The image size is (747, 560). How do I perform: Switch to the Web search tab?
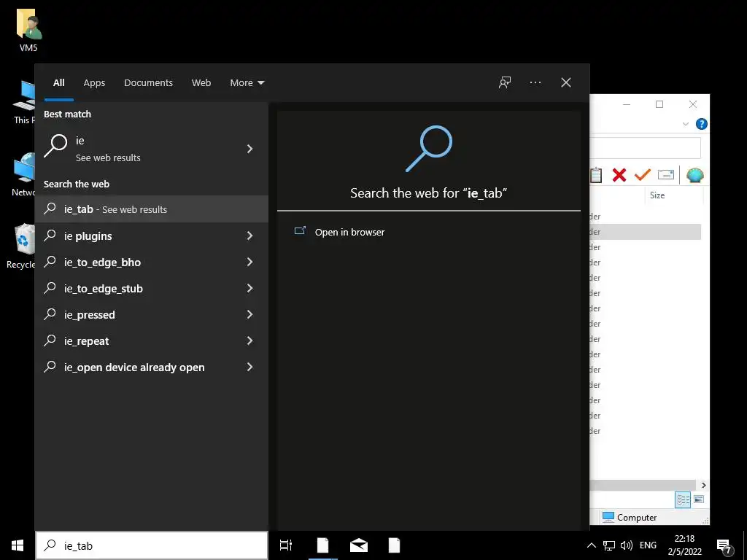[x=201, y=83]
